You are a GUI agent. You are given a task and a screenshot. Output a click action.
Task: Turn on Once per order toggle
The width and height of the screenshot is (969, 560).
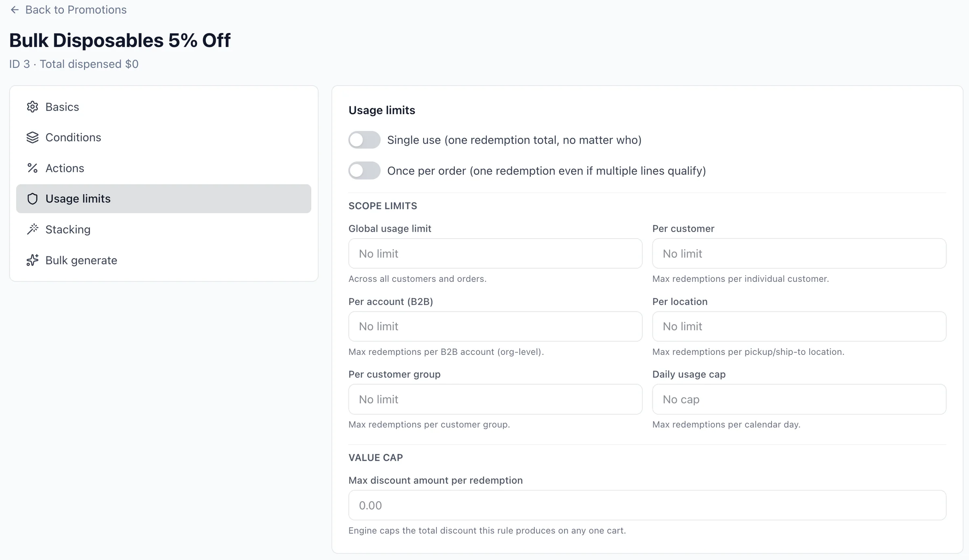[x=364, y=171]
